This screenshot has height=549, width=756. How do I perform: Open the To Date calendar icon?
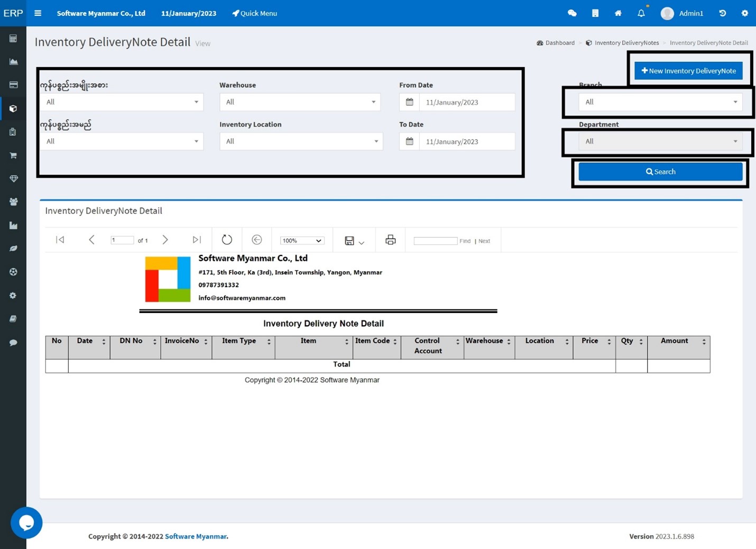(x=410, y=141)
